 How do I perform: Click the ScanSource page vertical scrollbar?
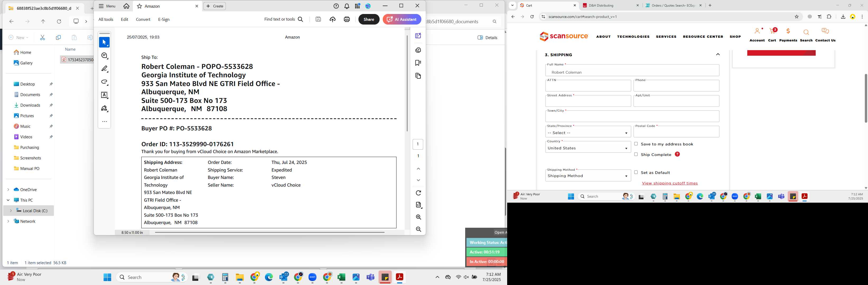865,98
